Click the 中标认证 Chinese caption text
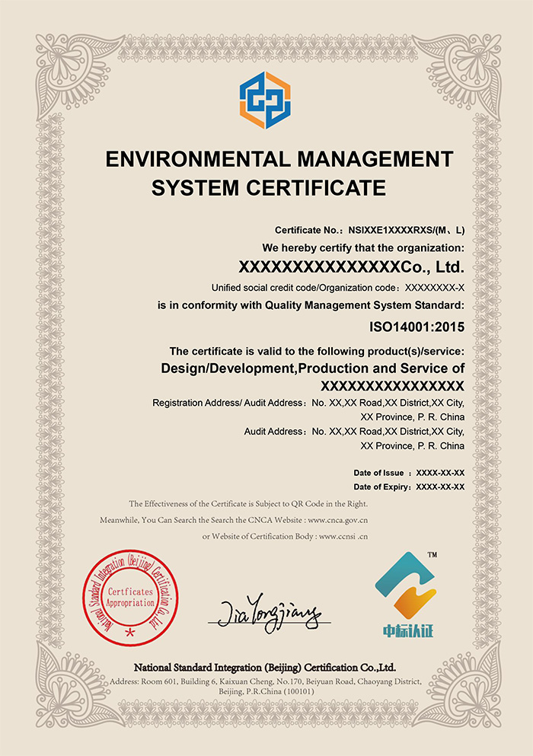This screenshot has height=756, width=533. (408, 630)
